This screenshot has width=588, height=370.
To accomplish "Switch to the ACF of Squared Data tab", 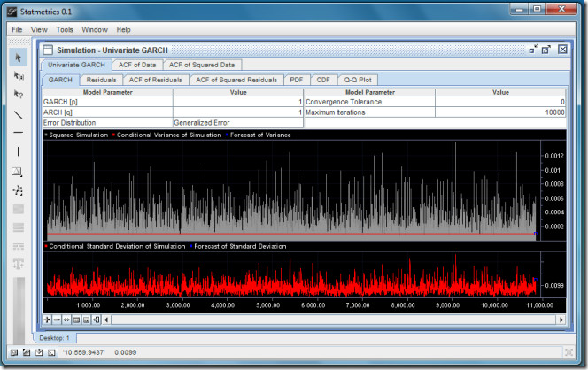I will point(202,65).
